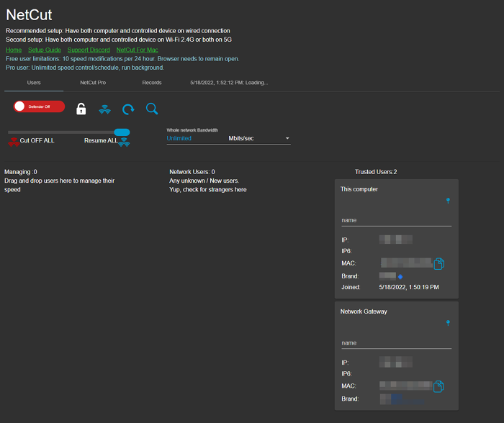Image resolution: width=504 pixels, height=423 pixels.
Task: Click the NetCut title heading
Action: coord(29,15)
